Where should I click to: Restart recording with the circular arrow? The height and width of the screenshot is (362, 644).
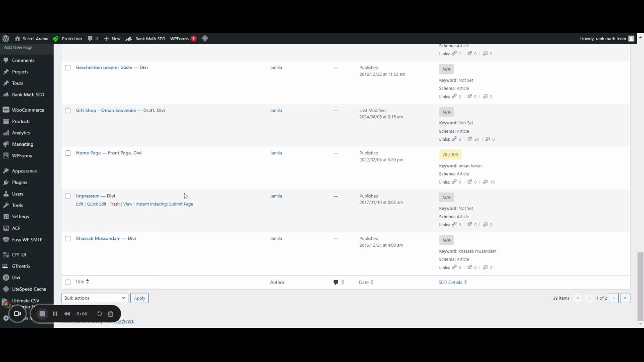(100, 314)
